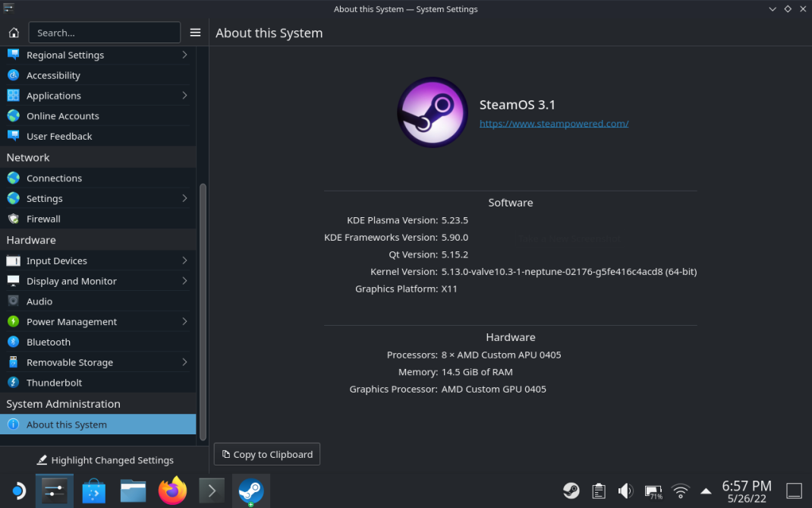Click the AMD Custom GPU 0405 text
812x508 pixels.
point(493,390)
